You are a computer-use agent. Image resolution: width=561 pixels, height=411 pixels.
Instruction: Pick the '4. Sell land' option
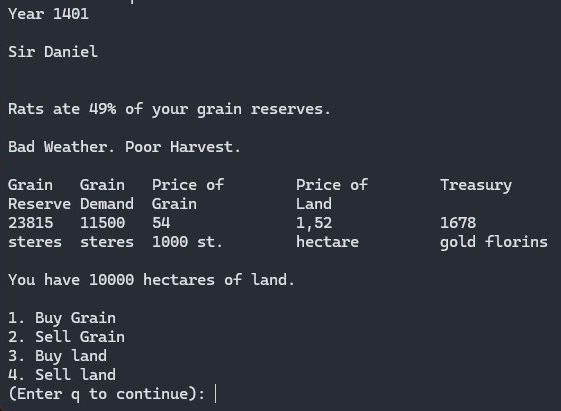[x=62, y=375]
